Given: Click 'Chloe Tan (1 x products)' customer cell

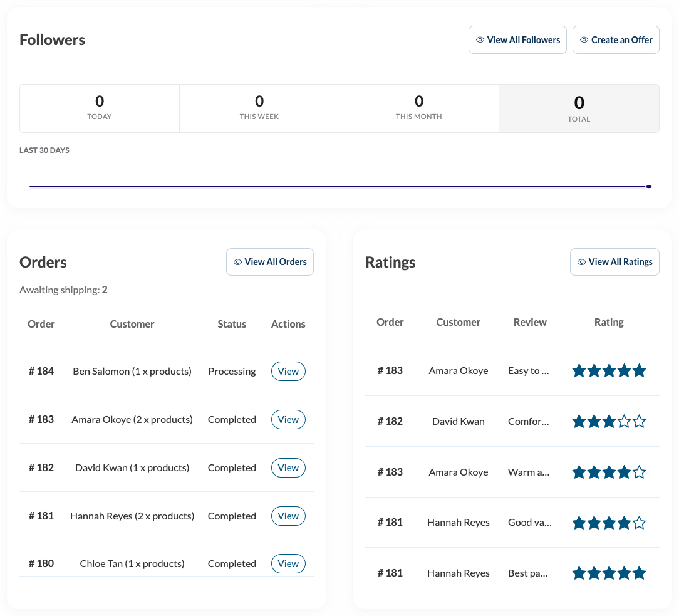Looking at the screenshot, I should point(132,563).
